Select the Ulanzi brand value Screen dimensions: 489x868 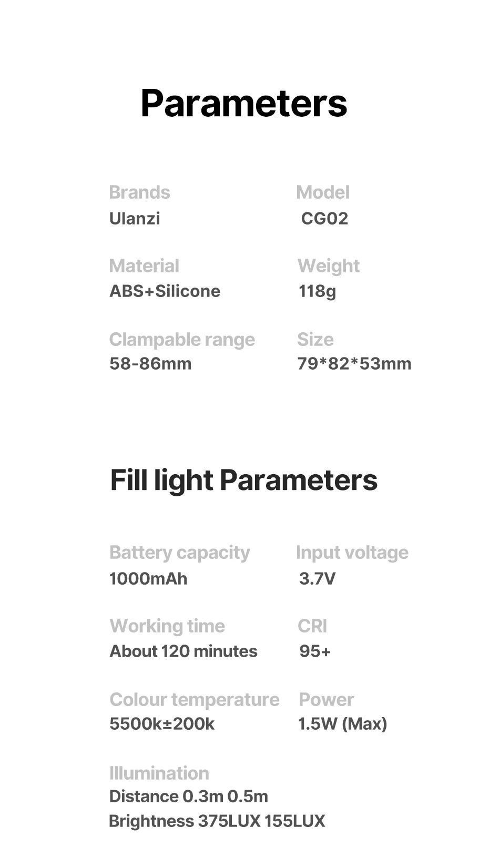pos(135,218)
